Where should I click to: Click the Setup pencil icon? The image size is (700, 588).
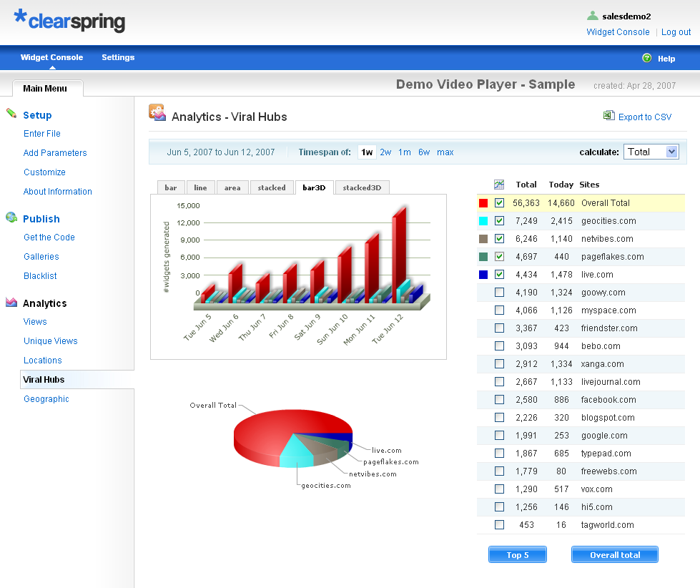11,114
